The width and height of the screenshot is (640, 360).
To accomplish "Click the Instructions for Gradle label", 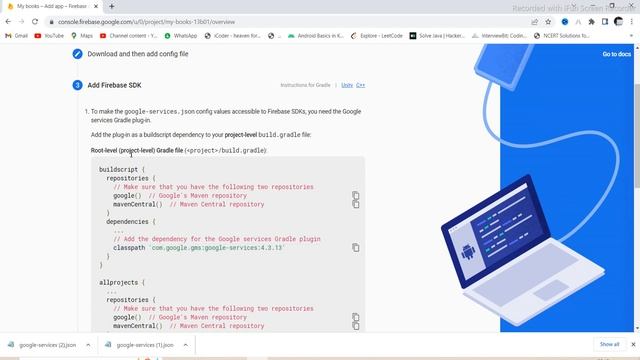I will [x=305, y=85].
